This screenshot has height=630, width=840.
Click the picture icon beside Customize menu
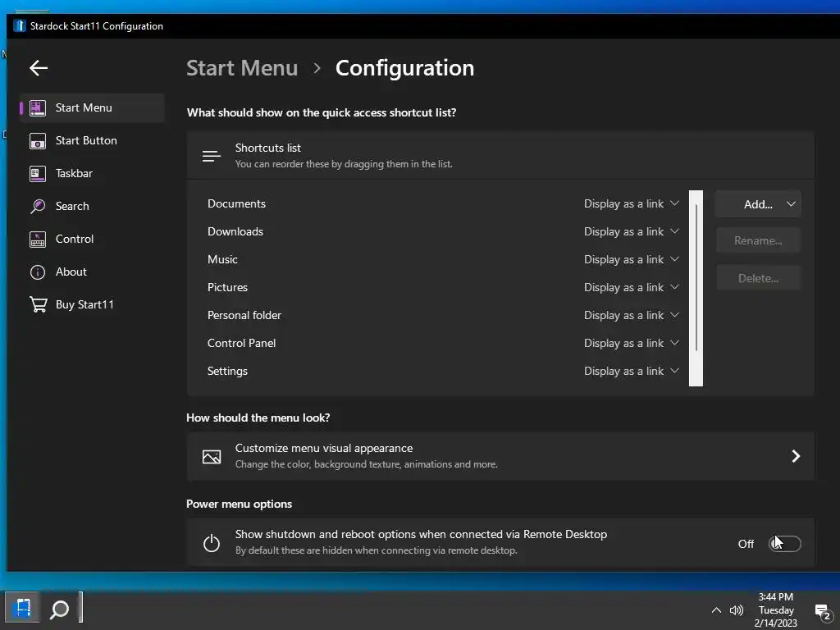click(212, 456)
